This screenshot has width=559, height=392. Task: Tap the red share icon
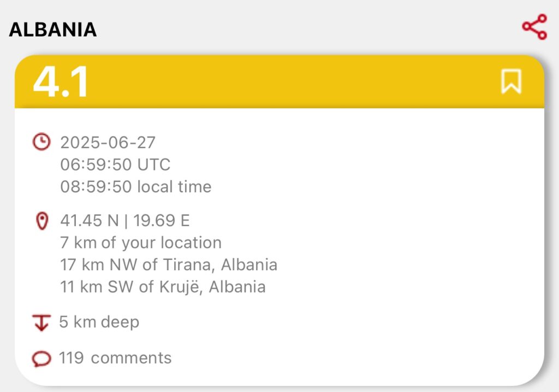(x=534, y=27)
